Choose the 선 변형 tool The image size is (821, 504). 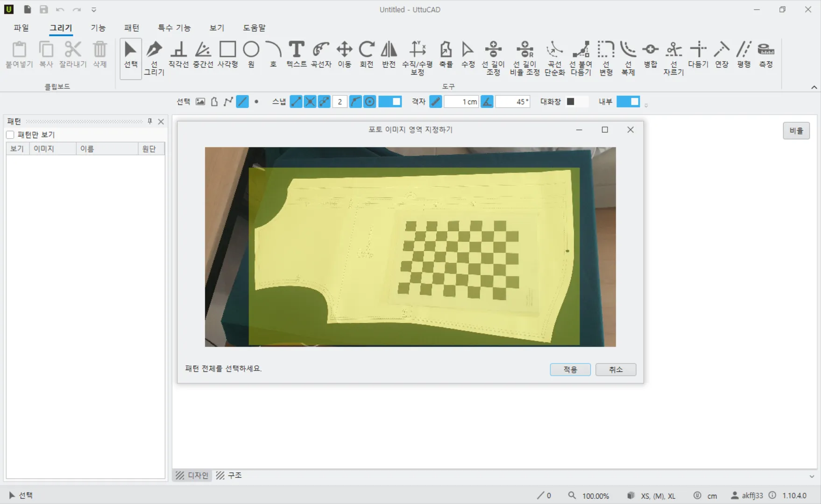[x=606, y=58]
